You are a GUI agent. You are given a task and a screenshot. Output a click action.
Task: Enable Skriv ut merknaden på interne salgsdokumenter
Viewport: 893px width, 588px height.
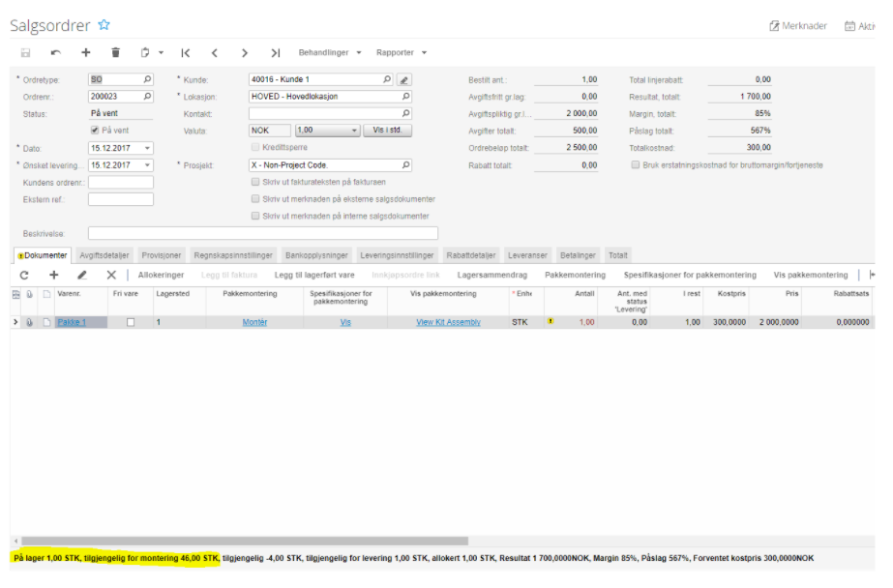[x=255, y=217]
